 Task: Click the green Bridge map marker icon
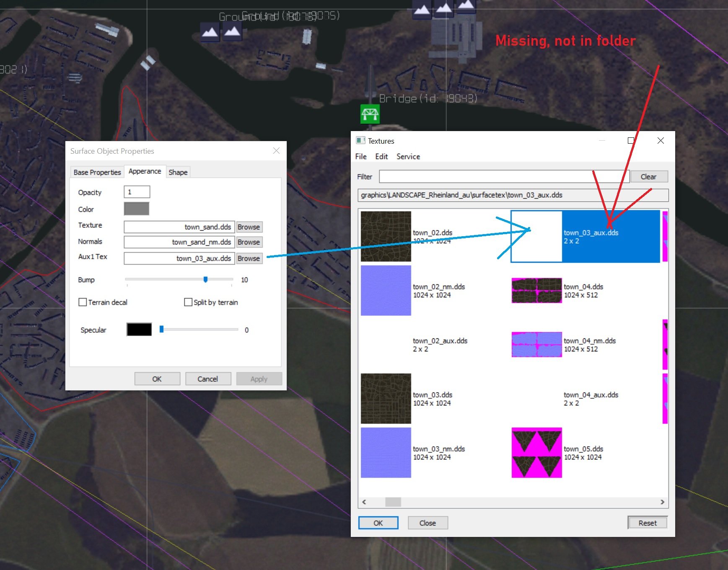click(x=370, y=114)
